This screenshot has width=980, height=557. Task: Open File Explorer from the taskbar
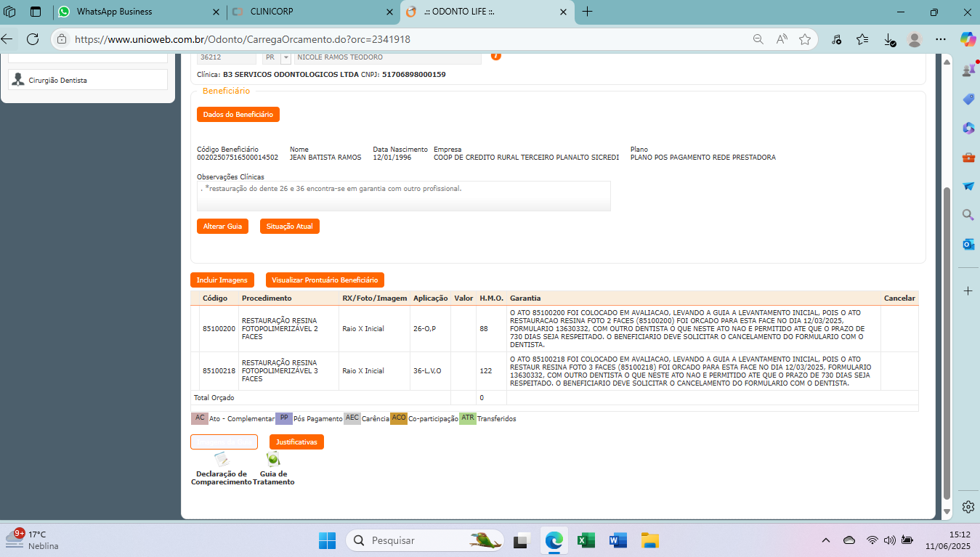click(649, 540)
